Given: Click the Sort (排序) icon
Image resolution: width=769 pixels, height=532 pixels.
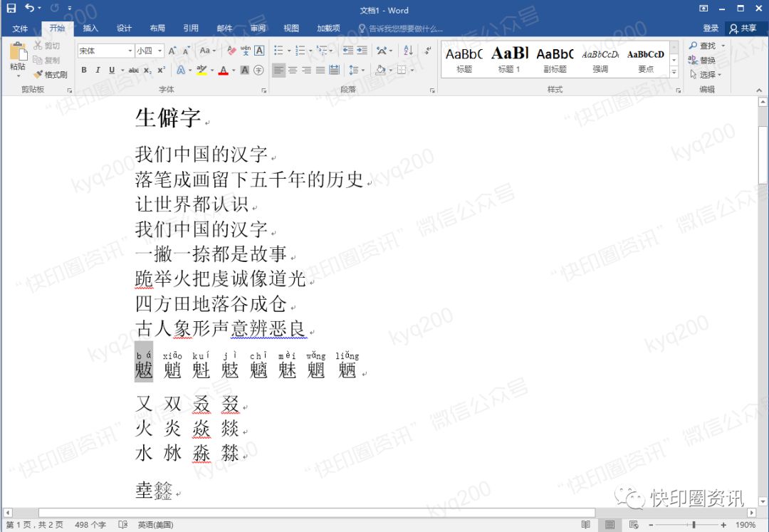Looking at the screenshot, I should [x=408, y=50].
